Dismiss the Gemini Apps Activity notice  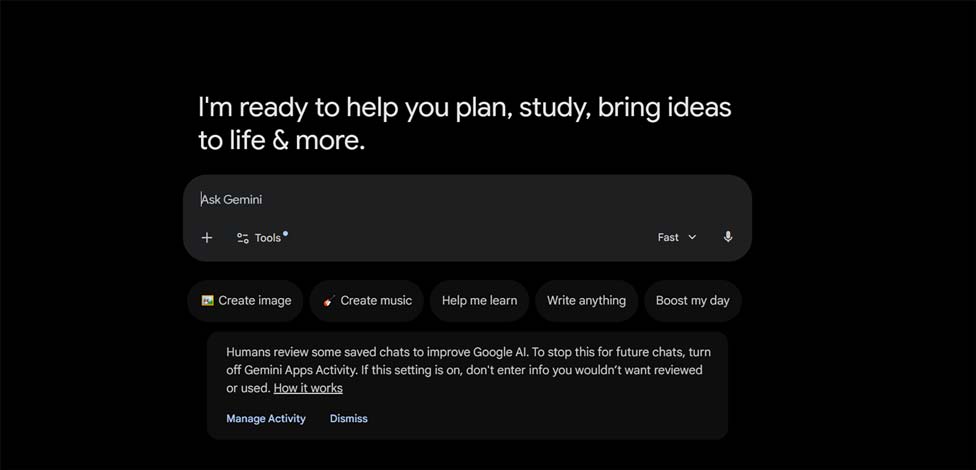pyautogui.click(x=349, y=418)
